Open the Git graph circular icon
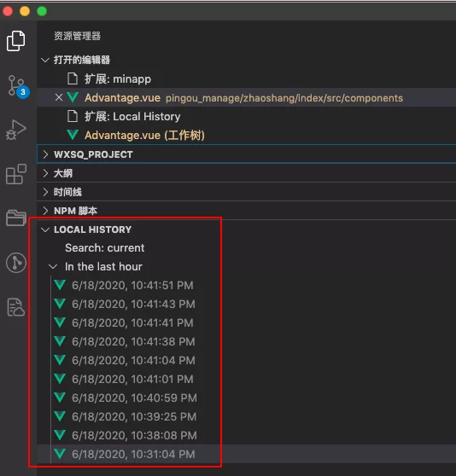 [x=15, y=263]
